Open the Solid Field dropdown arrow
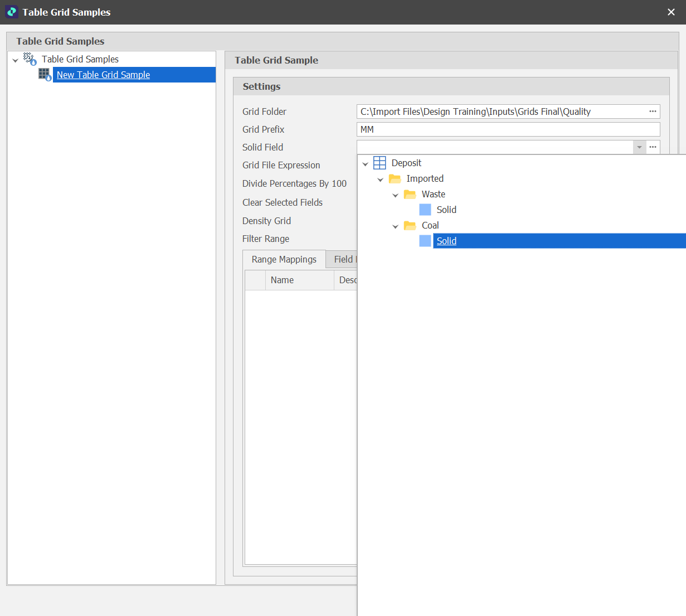 point(639,147)
